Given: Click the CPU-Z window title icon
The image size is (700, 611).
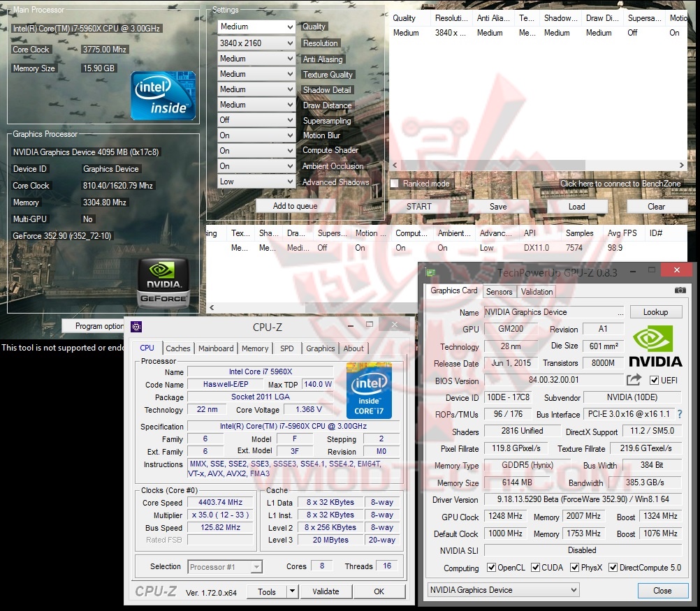Looking at the screenshot, I should click(136, 327).
